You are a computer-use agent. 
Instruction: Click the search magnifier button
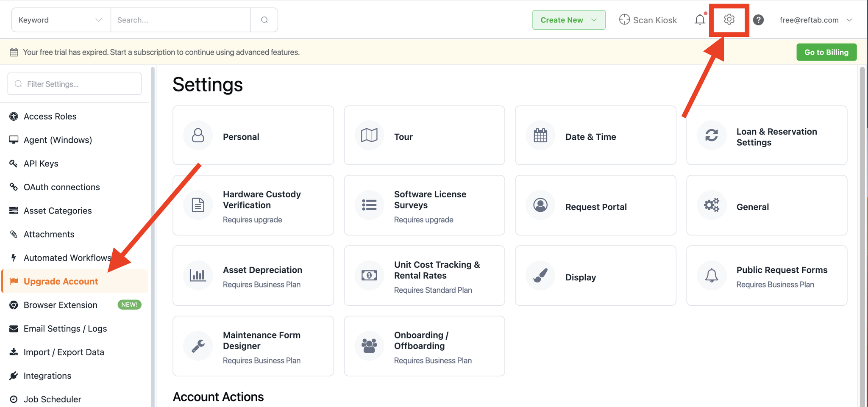(x=264, y=20)
